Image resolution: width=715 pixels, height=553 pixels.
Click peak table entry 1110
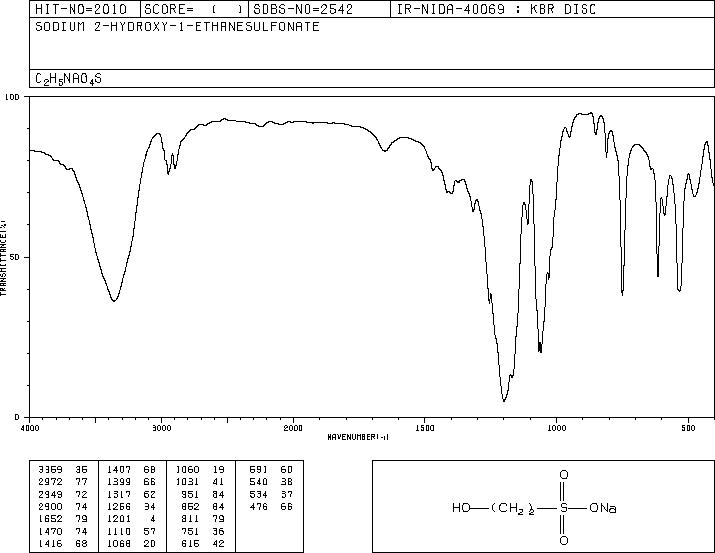[x=119, y=532]
